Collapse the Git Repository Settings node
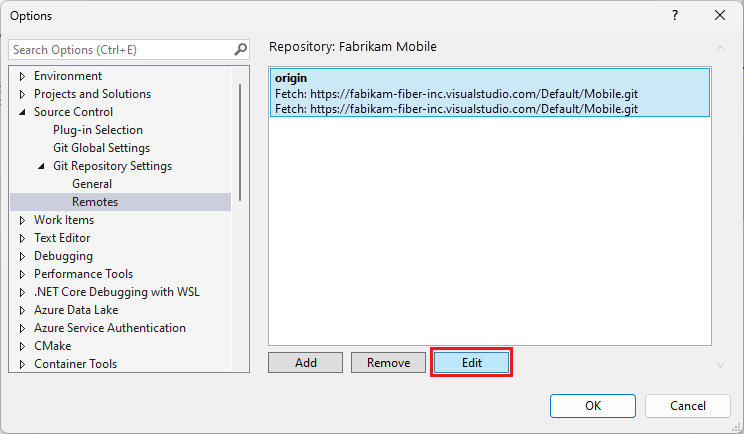Viewport: 744px width, 434px height. (x=42, y=166)
